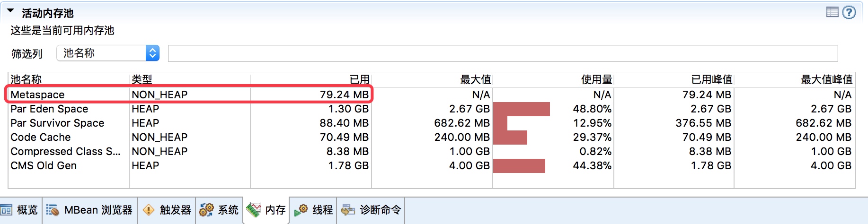
Task: Select the CMS Old Gen row
Action: coord(431,165)
